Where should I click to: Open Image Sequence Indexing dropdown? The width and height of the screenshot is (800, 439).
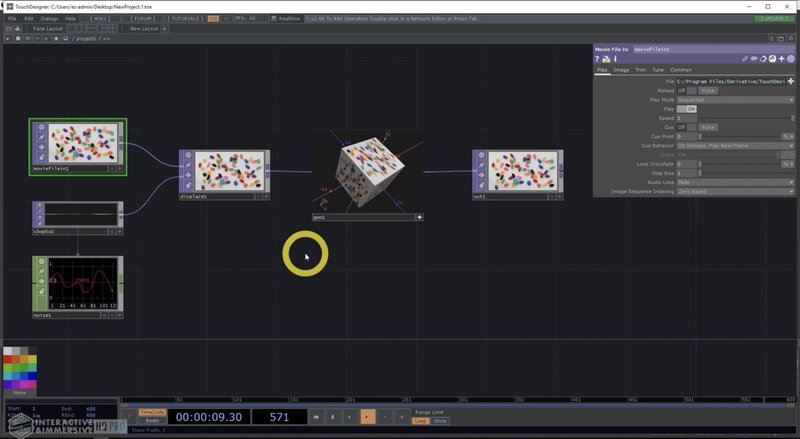pyautogui.click(x=735, y=192)
